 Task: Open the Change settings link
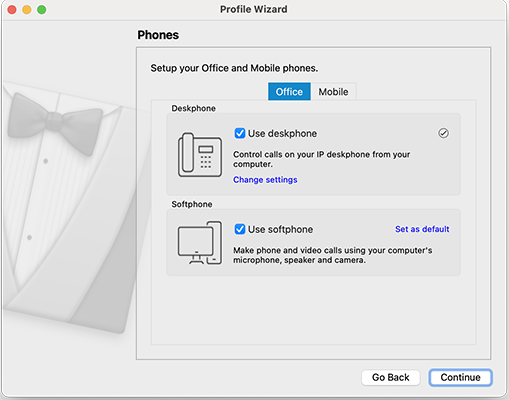pos(265,180)
